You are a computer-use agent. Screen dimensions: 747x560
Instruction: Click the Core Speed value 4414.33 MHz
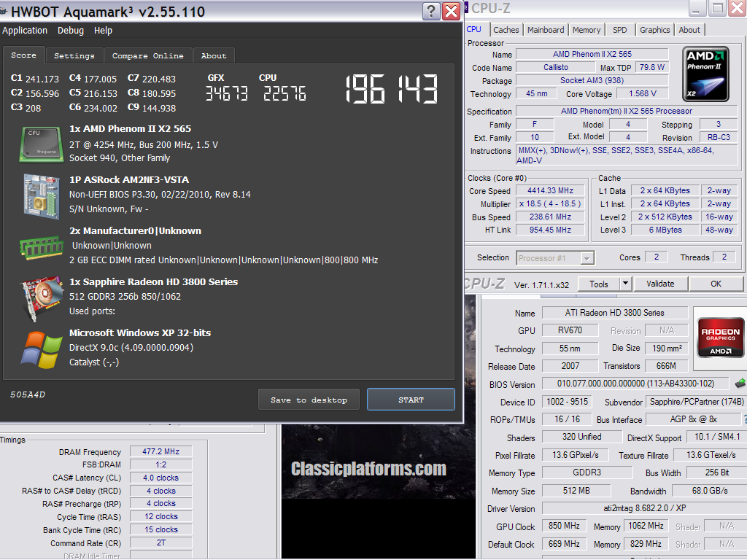coord(550,190)
